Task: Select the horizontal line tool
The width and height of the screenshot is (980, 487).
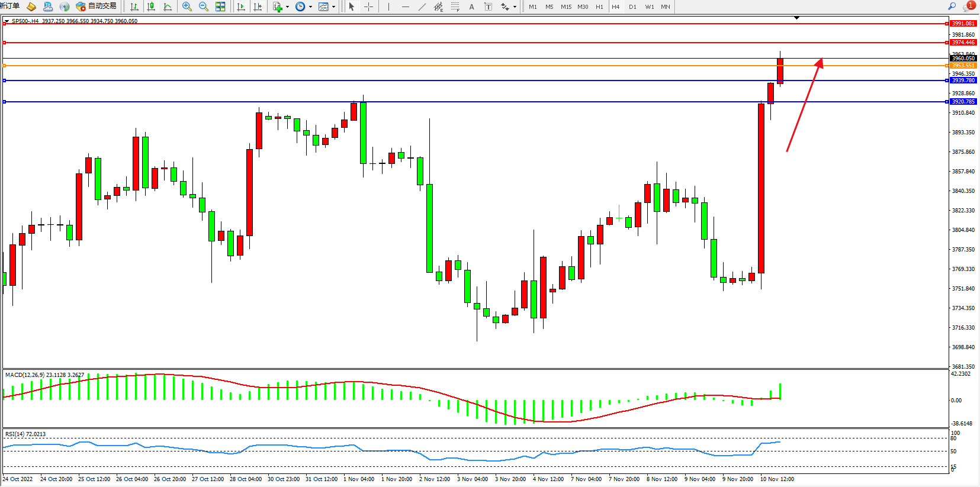Action: [405, 7]
